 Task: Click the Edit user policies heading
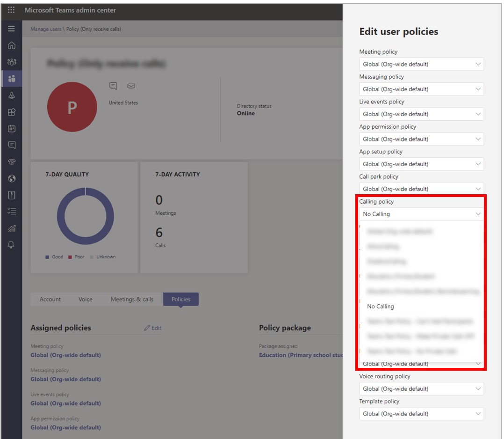pos(398,31)
